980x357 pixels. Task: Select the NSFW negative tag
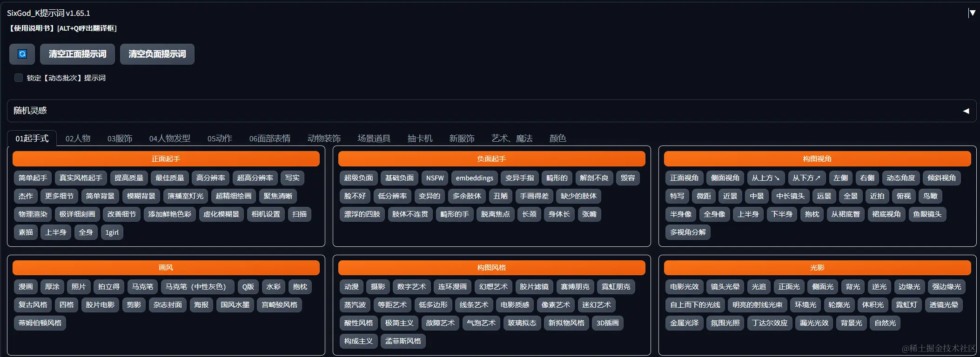pos(435,178)
